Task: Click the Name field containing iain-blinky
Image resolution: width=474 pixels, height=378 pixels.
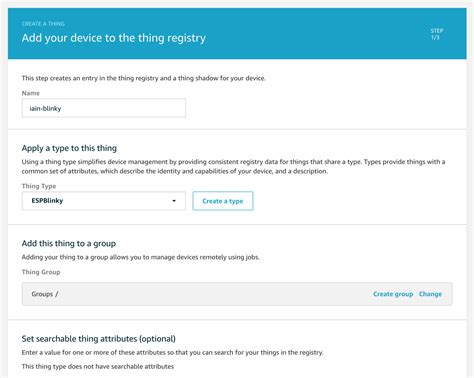Action: [x=104, y=108]
